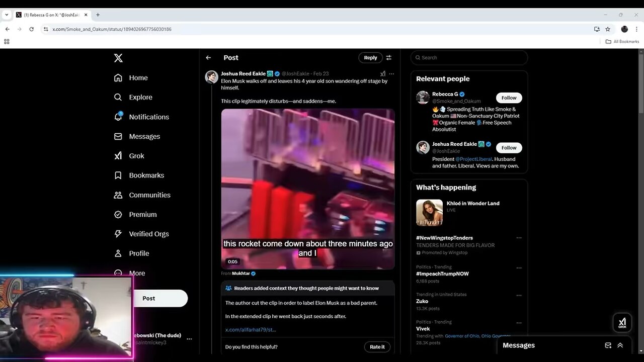644x362 pixels.
Task: Open Chrome apps grid icon
Action: 7,42
